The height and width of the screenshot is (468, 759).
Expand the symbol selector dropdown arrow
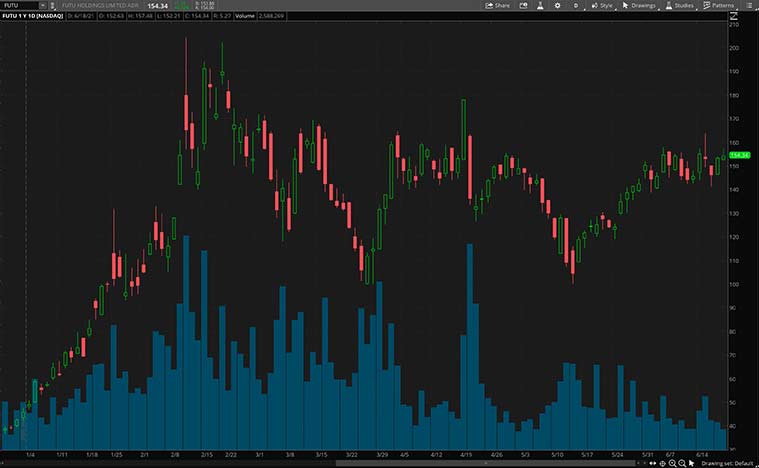coord(43,5)
